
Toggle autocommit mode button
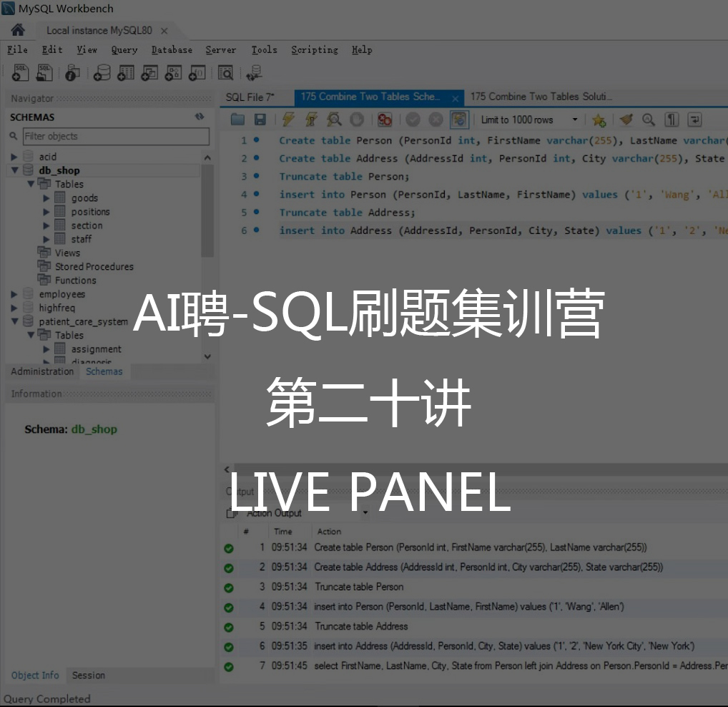click(458, 120)
